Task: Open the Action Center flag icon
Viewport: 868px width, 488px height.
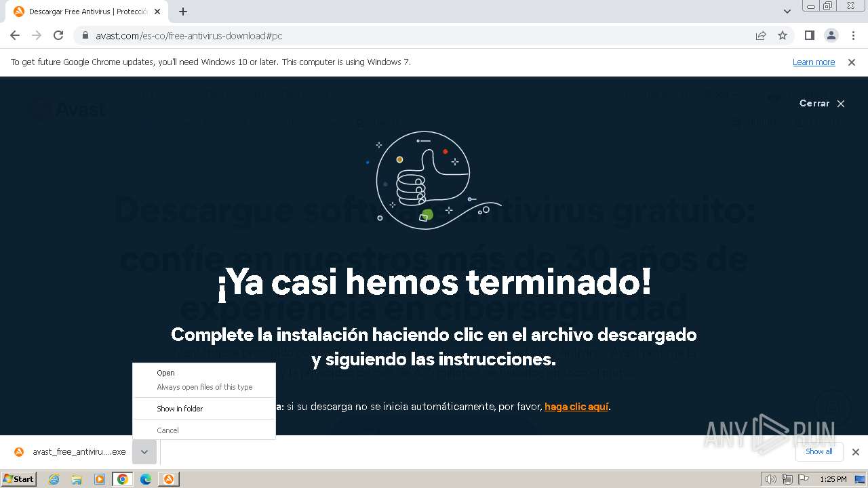Action: [x=803, y=479]
